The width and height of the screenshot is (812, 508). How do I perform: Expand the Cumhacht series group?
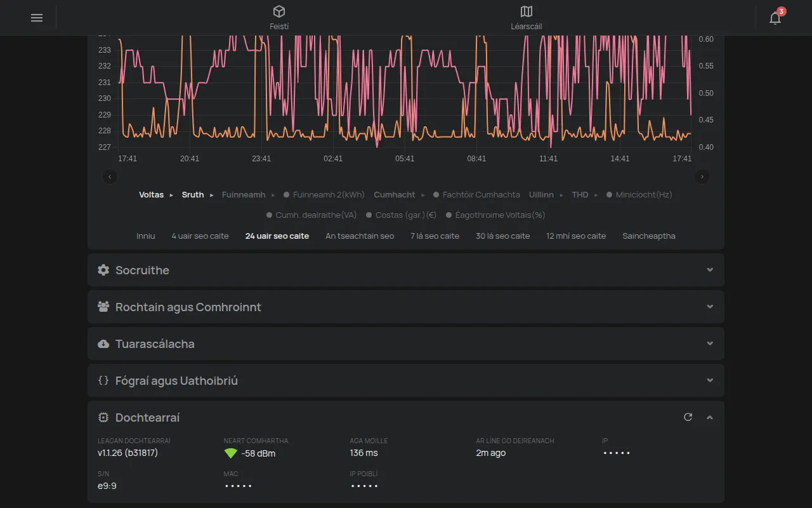pyautogui.click(x=399, y=195)
